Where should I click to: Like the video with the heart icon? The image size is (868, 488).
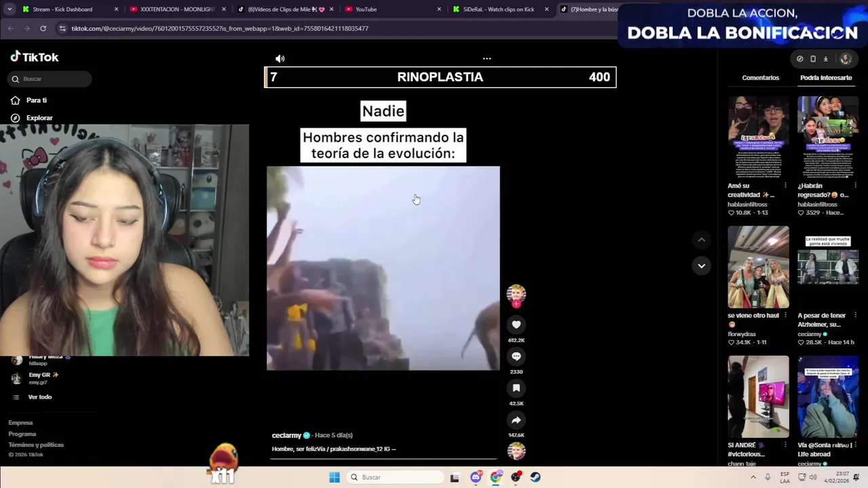[516, 325]
